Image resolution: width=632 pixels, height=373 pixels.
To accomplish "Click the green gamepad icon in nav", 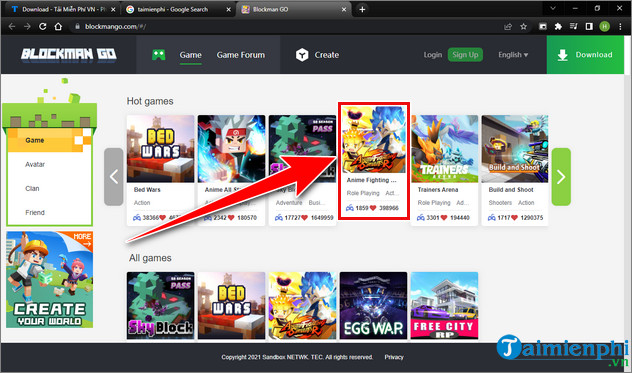I will pyautogui.click(x=158, y=55).
